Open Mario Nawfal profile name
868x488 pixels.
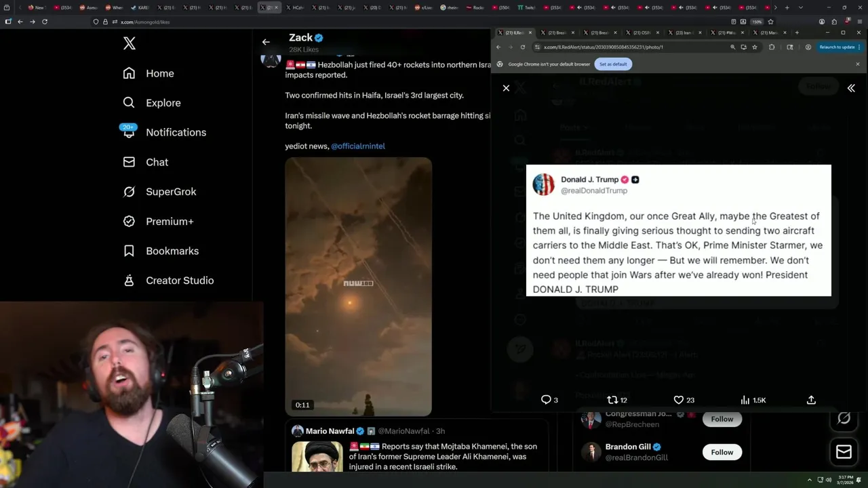coord(330,431)
